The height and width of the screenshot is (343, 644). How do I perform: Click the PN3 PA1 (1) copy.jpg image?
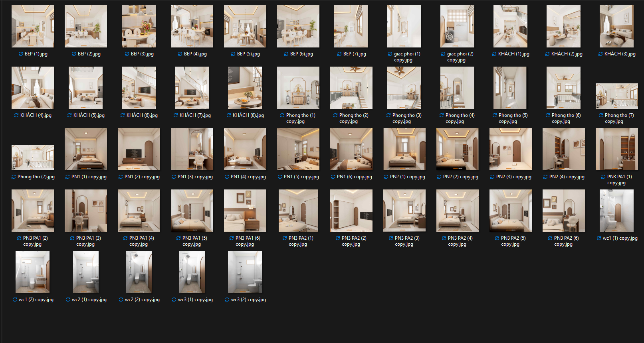pos(617,149)
